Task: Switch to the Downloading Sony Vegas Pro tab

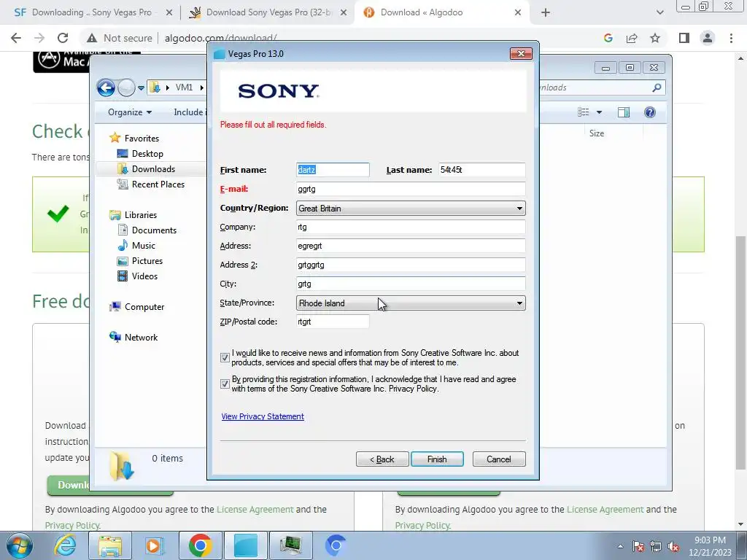Action: pos(91,12)
